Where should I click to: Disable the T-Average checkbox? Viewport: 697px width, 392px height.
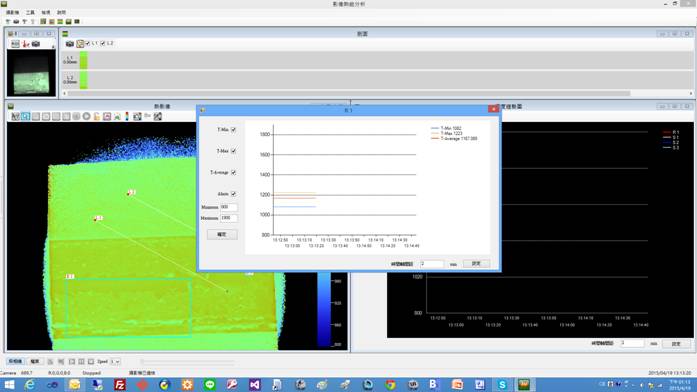point(233,172)
